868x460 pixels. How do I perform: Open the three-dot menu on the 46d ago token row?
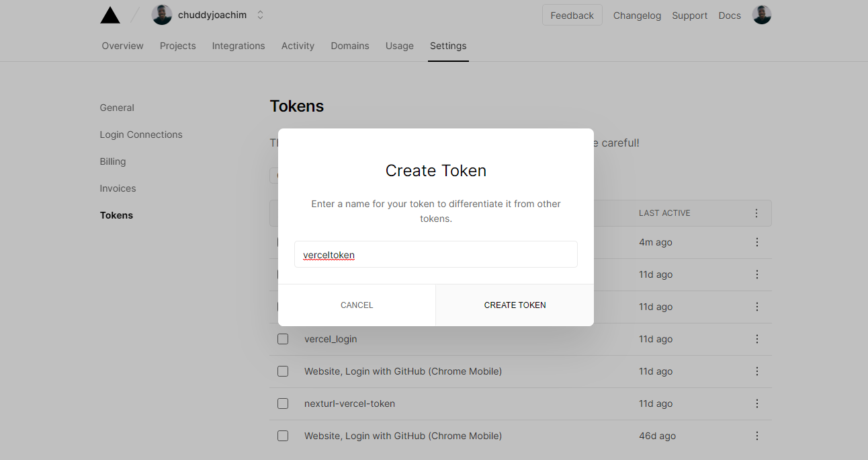(757, 436)
